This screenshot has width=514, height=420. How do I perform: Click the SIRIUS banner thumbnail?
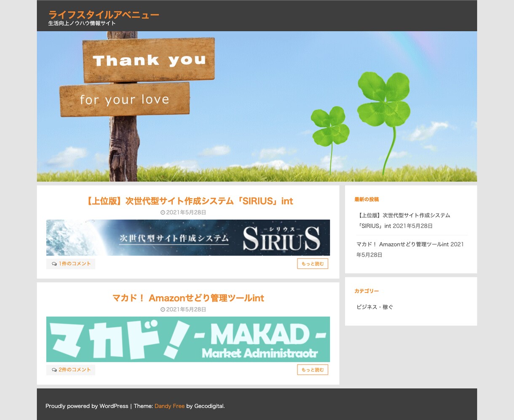pyautogui.click(x=188, y=237)
